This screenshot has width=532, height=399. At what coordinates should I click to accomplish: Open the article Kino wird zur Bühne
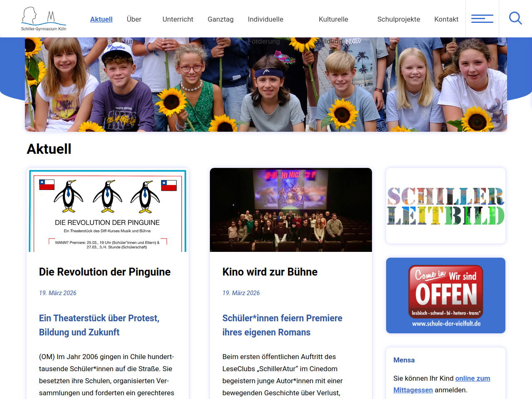270,272
